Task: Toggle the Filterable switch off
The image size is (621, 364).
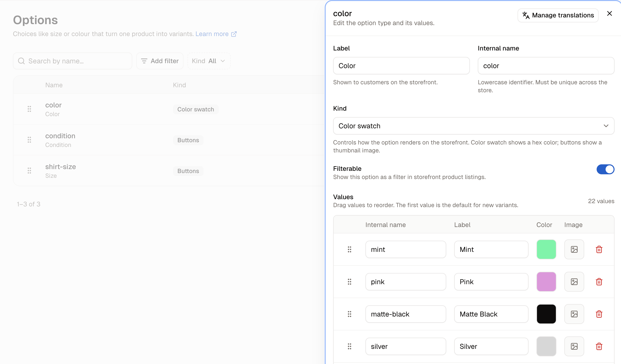Action: coord(605,169)
